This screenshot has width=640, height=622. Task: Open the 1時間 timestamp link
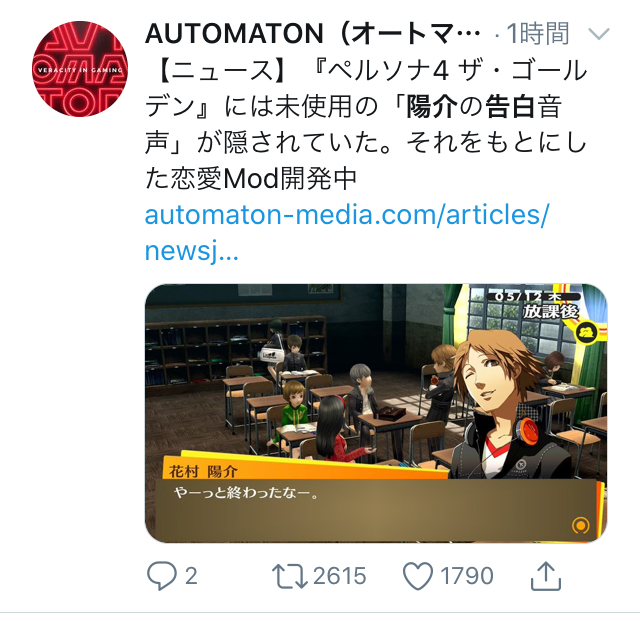point(538,33)
